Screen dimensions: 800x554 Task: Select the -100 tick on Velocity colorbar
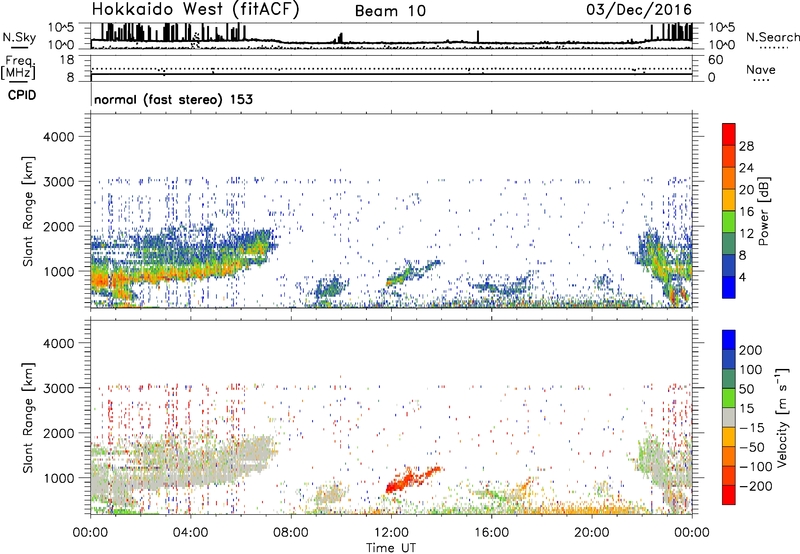755,467
